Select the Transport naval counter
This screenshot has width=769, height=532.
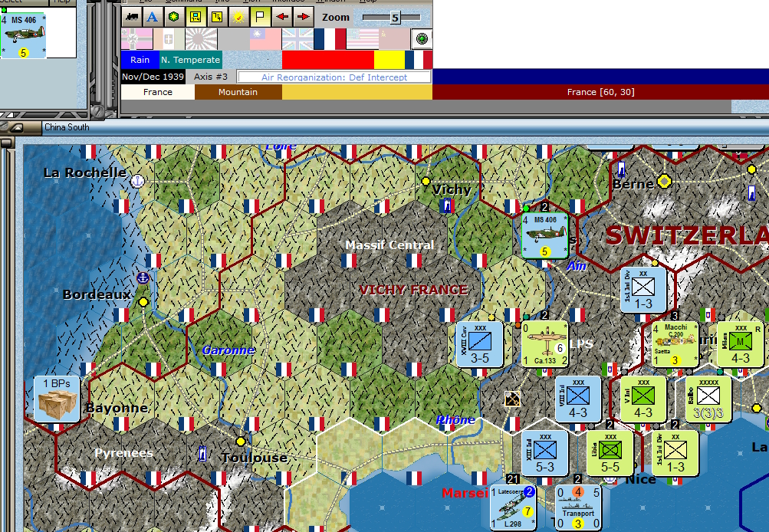click(578, 507)
